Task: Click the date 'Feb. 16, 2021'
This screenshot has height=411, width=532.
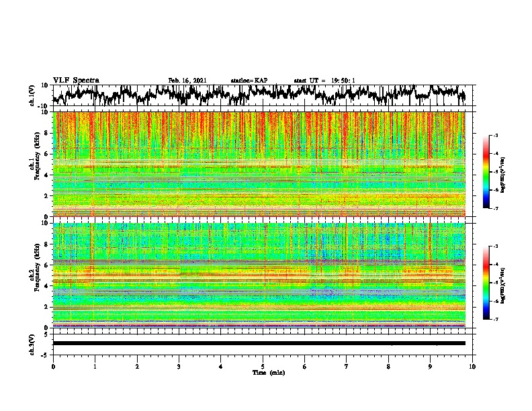Action: coord(187,81)
